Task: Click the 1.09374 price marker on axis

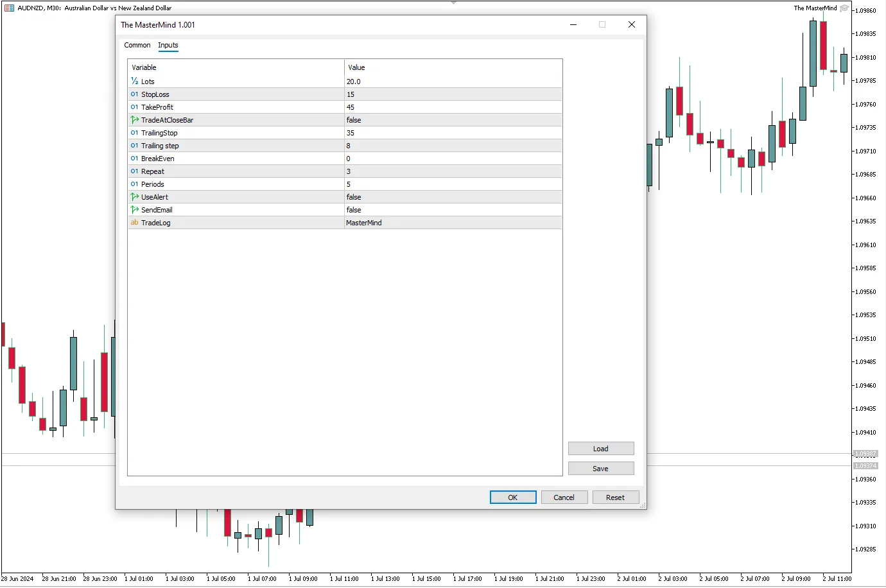Action: 865,466
